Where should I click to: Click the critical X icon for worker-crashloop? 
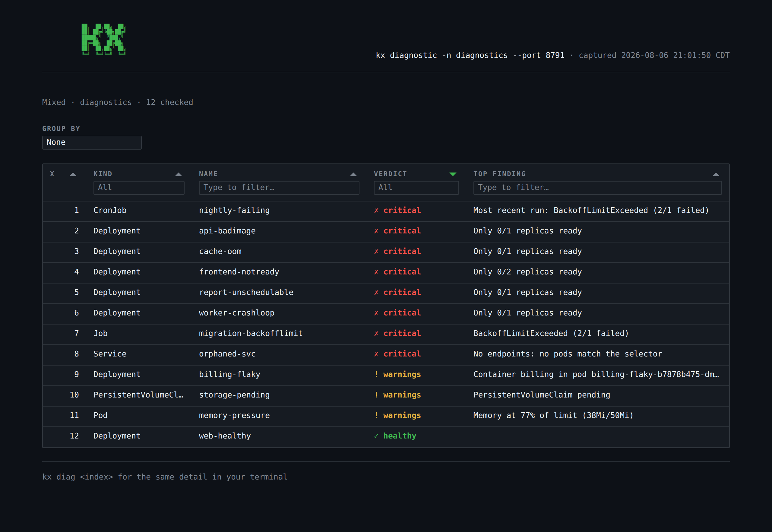(376, 313)
